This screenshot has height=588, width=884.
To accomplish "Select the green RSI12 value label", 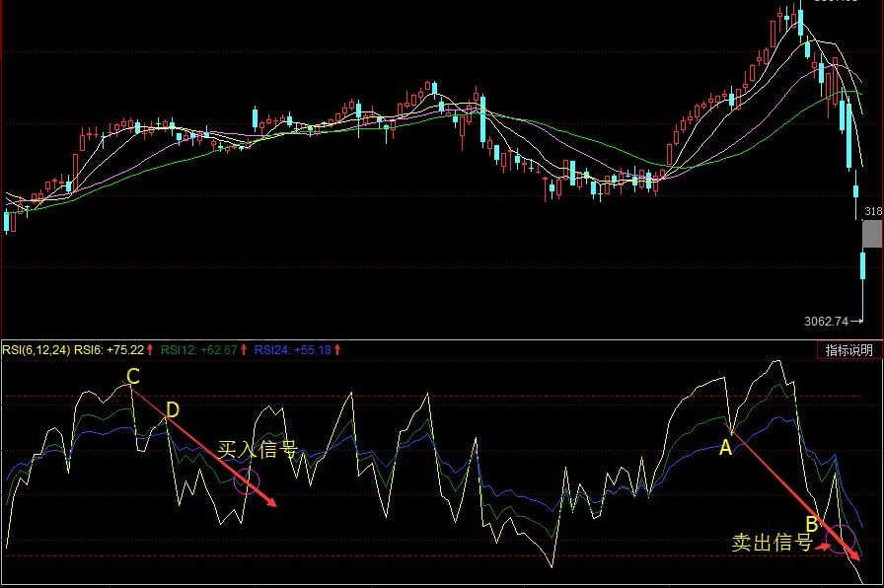I will pos(197,350).
